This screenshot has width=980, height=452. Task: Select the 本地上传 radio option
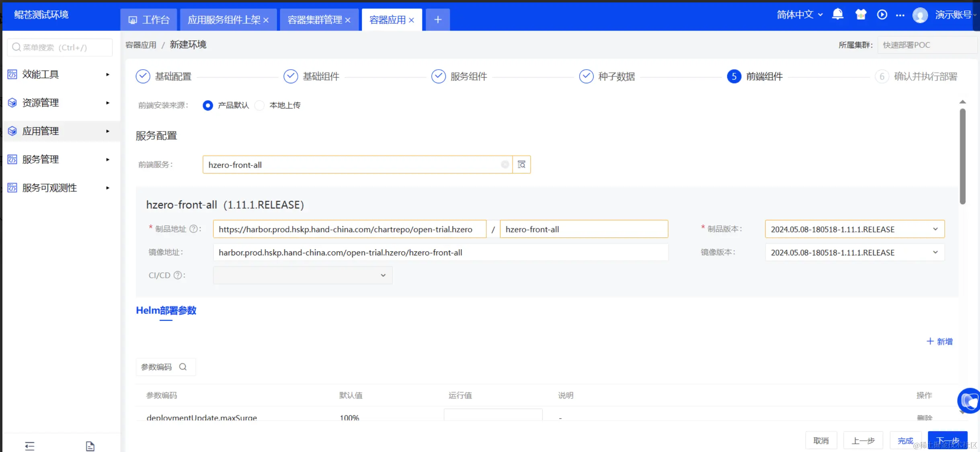click(x=260, y=105)
